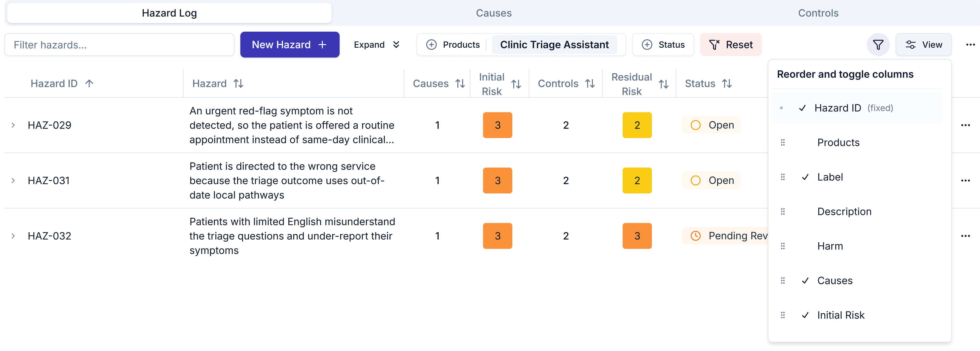The width and height of the screenshot is (980, 351).
Task: Click the HAZ-029 initial risk badge
Action: click(x=498, y=125)
